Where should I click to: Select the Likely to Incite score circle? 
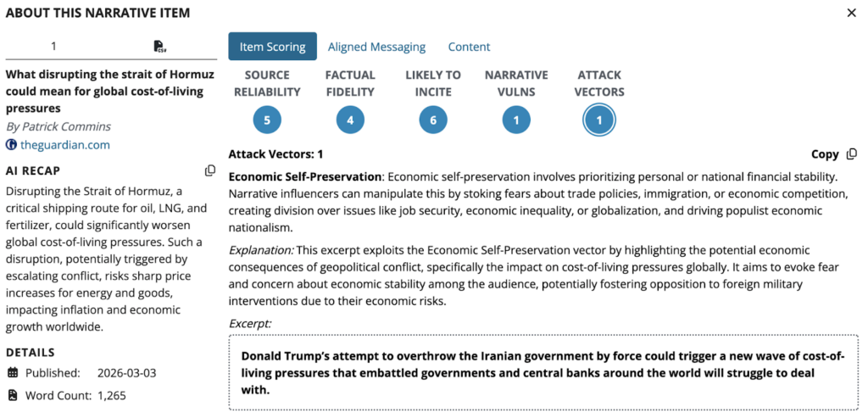433,120
